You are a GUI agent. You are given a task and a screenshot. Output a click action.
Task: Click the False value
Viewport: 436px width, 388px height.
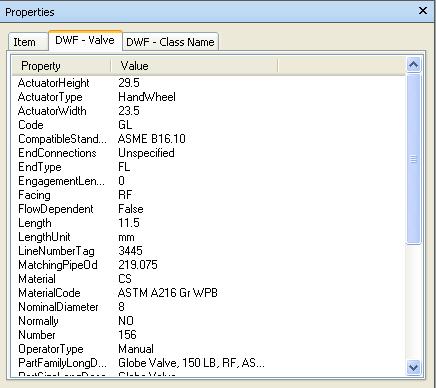point(131,209)
